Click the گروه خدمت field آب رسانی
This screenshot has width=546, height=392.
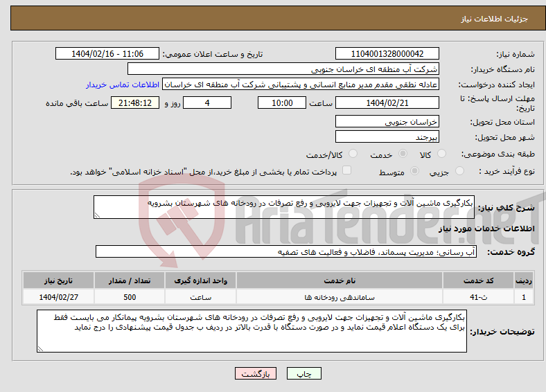(x=286, y=251)
